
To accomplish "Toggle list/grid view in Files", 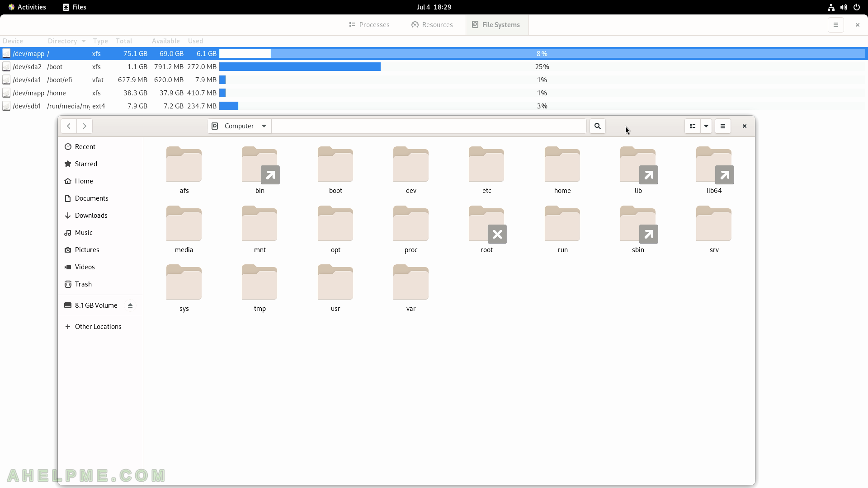I will click(692, 126).
